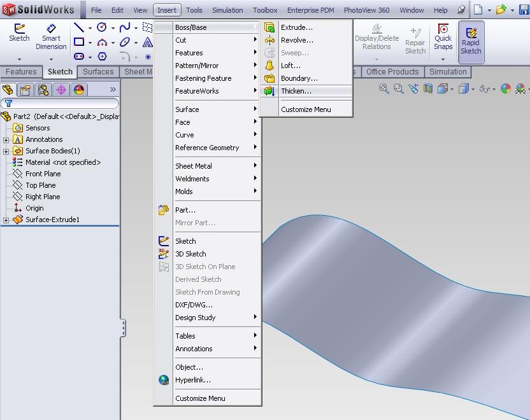The width and height of the screenshot is (530, 420).
Task: Open the Line tool dropdown arrow
Action: coord(90,29)
